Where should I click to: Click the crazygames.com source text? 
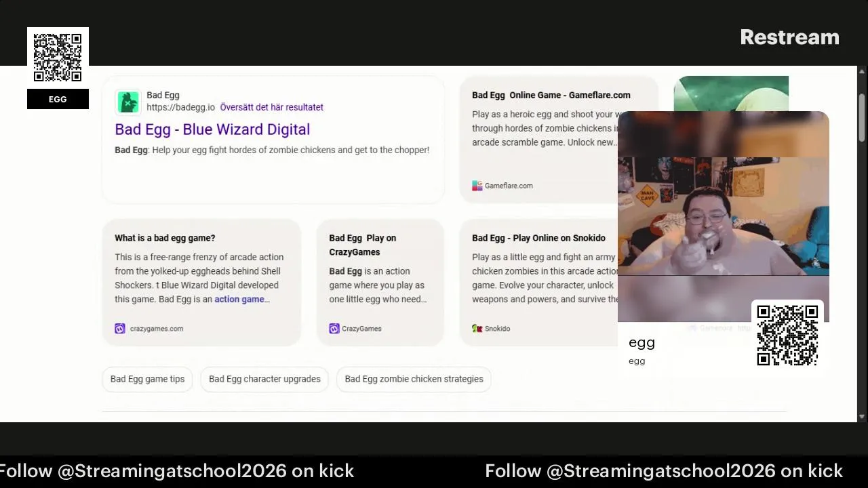click(x=157, y=329)
